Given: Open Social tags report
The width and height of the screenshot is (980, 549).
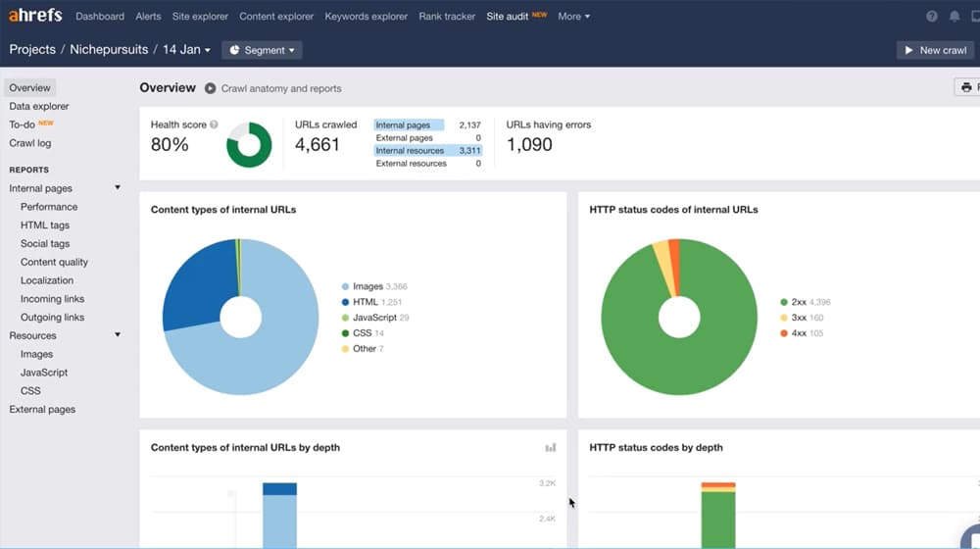Looking at the screenshot, I should click(x=45, y=243).
